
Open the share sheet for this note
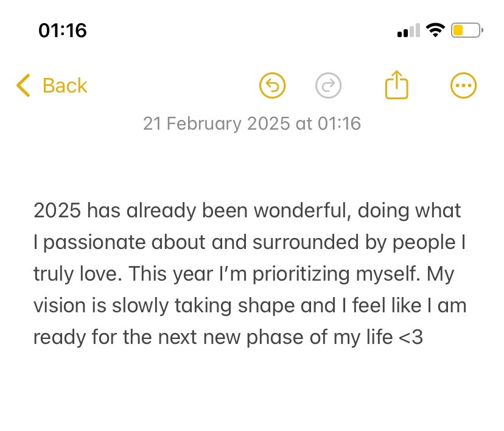click(x=396, y=85)
